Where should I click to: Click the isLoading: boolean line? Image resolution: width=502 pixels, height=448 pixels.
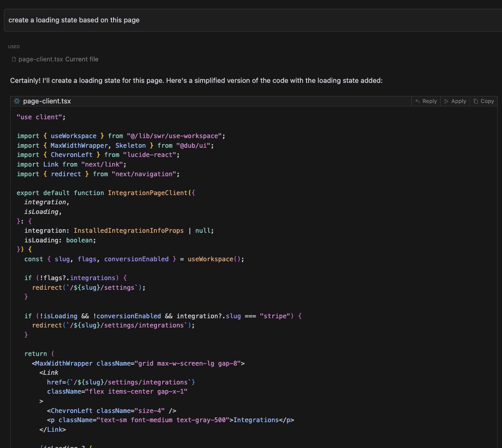pyautogui.click(x=60, y=240)
